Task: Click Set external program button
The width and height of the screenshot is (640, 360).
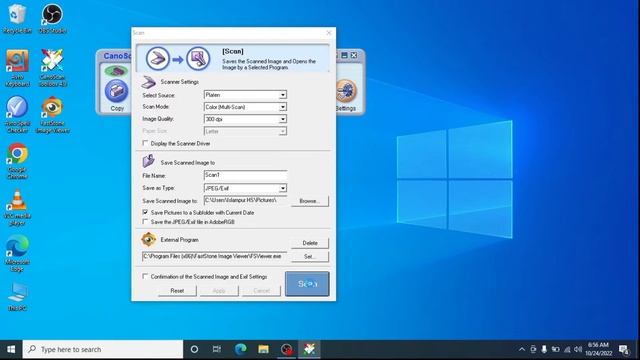Action: 309,256
